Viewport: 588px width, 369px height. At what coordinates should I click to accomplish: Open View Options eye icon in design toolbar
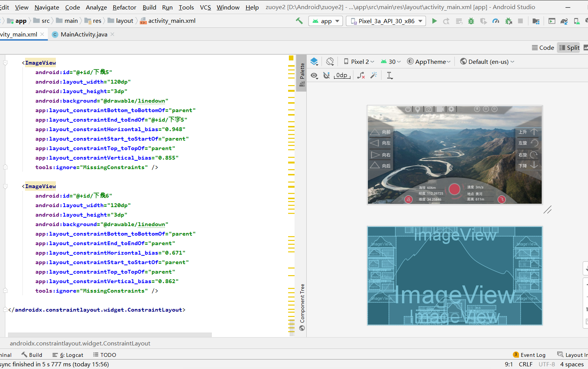(314, 75)
